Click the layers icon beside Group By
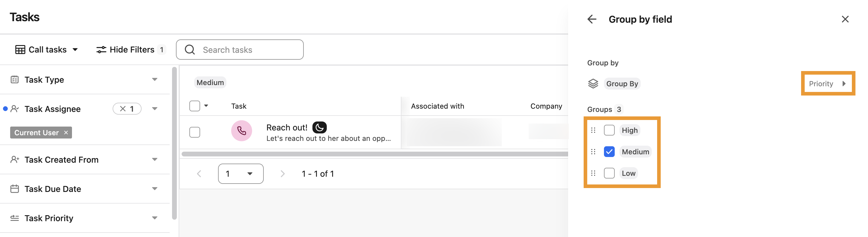The width and height of the screenshot is (868, 237). pyautogui.click(x=593, y=84)
